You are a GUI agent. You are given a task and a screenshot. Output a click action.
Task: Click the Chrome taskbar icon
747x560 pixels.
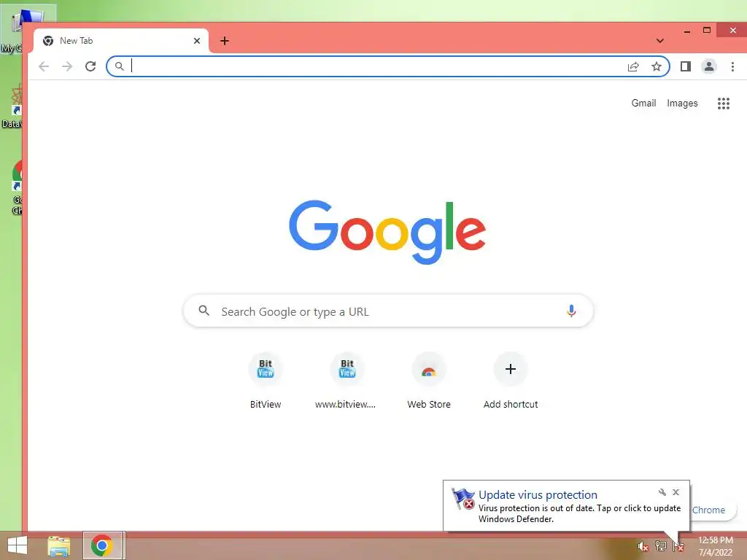click(x=102, y=545)
